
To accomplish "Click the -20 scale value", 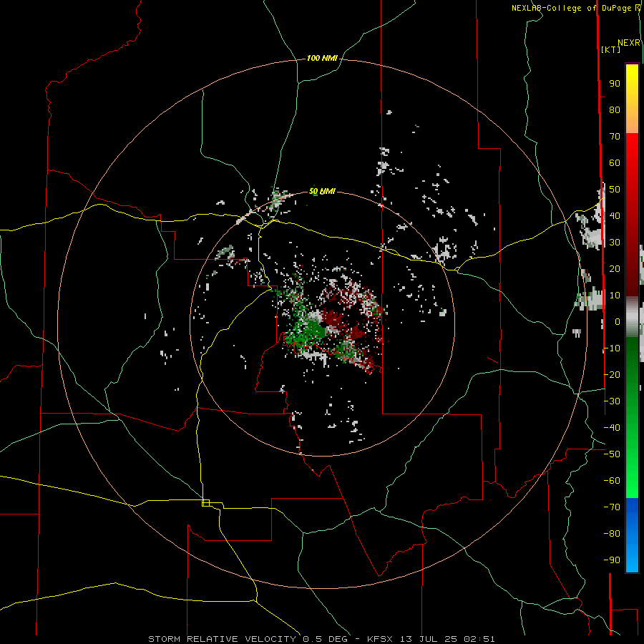I will (612, 374).
